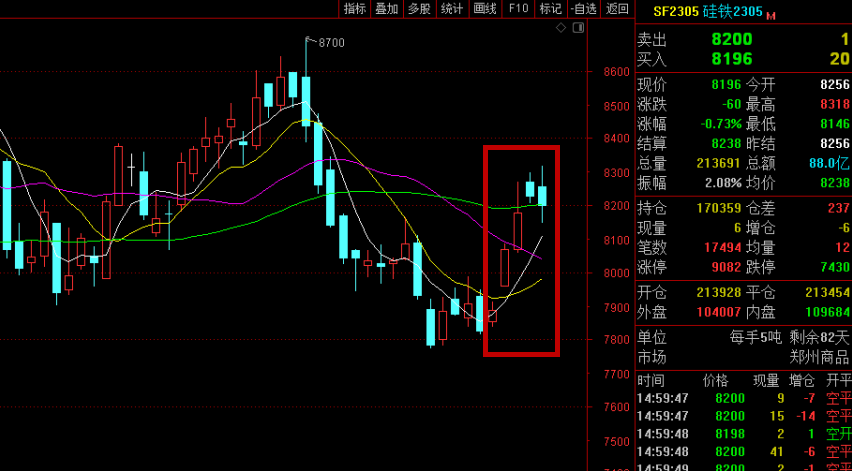Click the 开平 column header in trade list
This screenshot has height=471, width=852.
tap(838, 381)
